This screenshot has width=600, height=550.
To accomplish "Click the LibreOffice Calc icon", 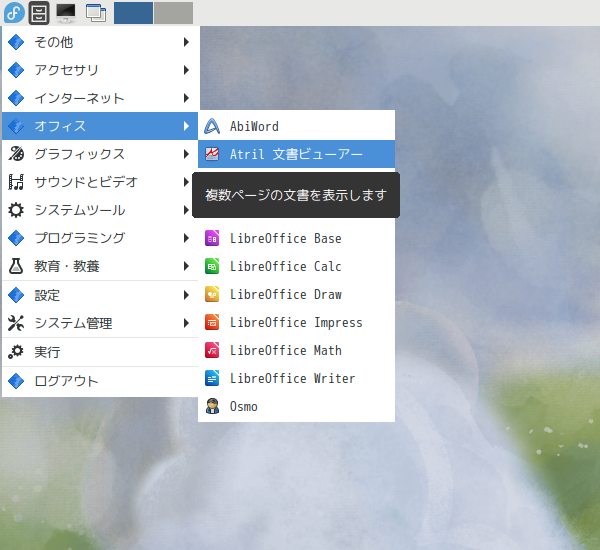I will pos(212,266).
